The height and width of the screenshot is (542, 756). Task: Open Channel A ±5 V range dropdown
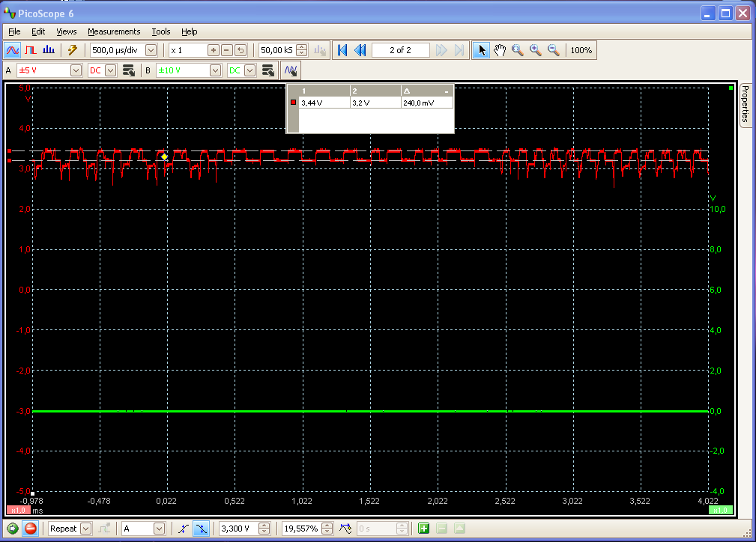coord(76,70)
